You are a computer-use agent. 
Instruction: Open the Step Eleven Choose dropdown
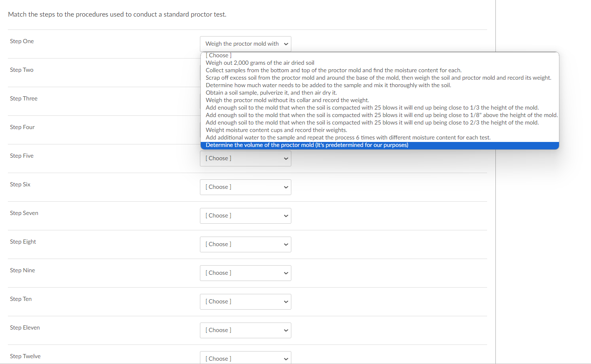coord(245,330)
